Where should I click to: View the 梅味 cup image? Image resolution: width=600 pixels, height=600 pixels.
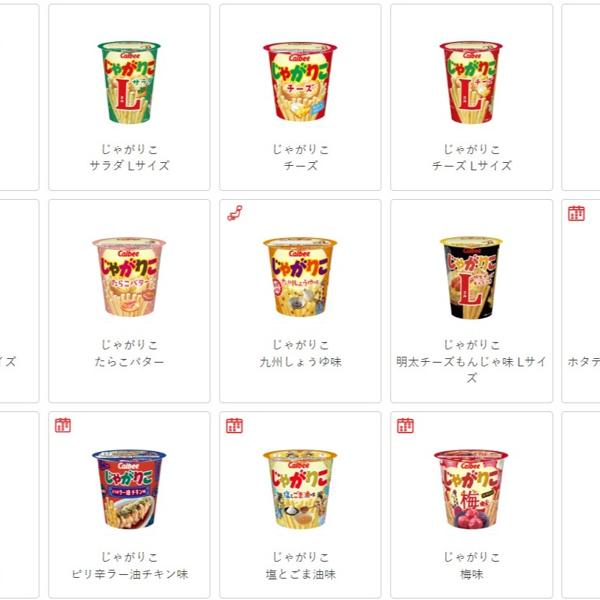click(471, 489)
